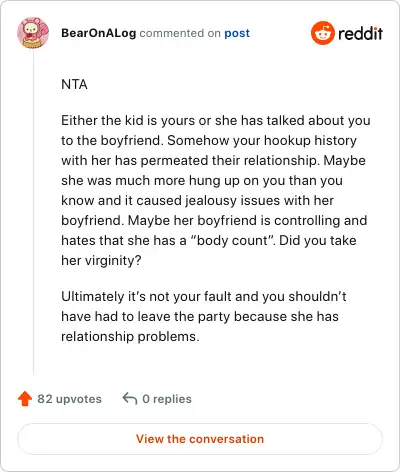Open "View the conversation" button
The height and width of the screenshot is (472, 400).
click(x=200, y=439)
